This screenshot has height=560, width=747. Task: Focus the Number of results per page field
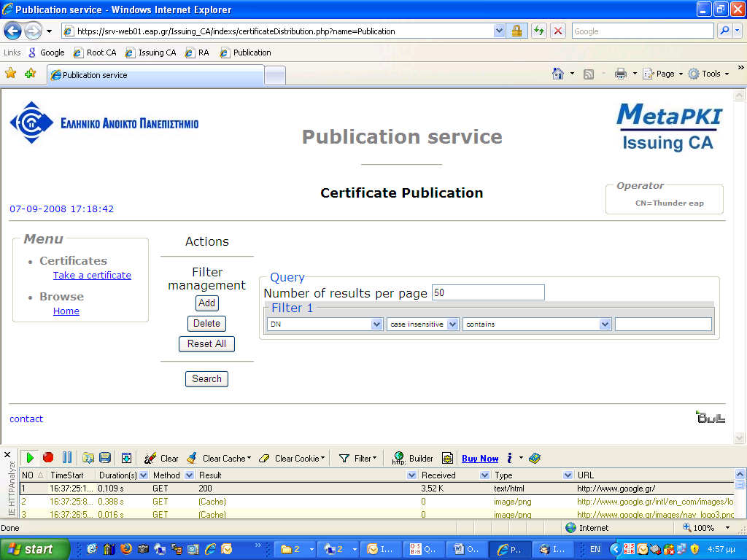pyautogui.click(x=488, y=292)
